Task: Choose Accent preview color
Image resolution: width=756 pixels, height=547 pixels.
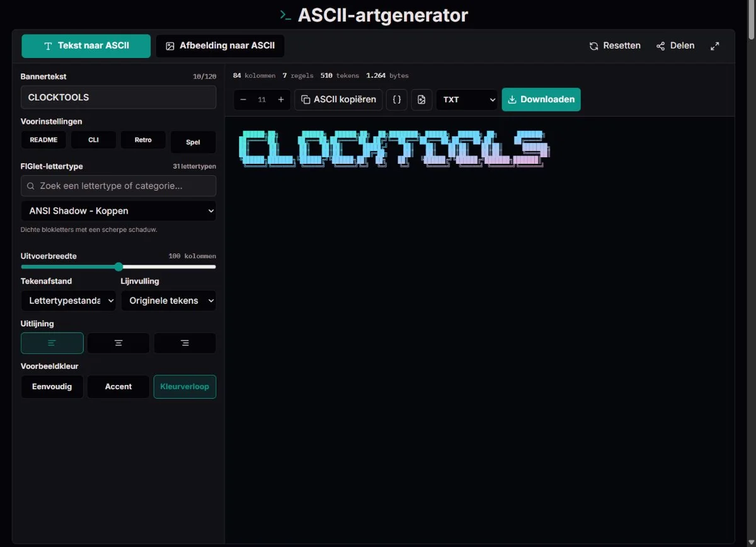Action: 118,387
